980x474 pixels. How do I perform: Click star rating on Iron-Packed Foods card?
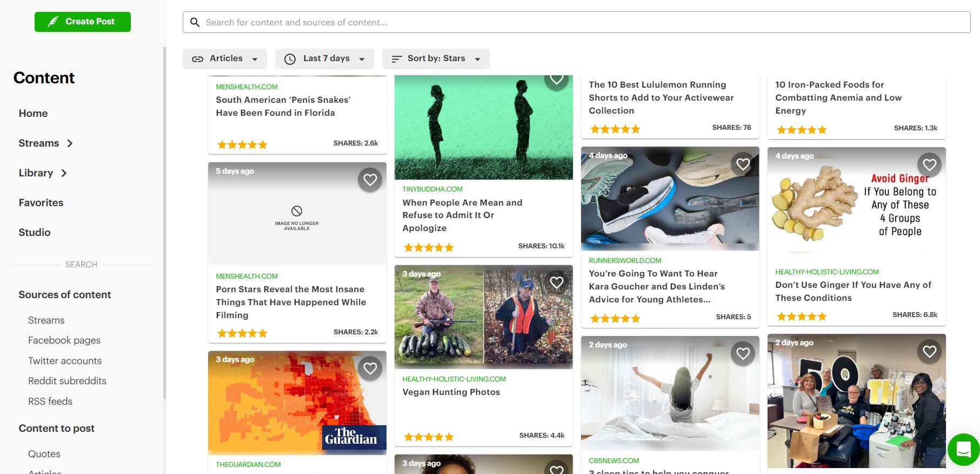[802, 130]
